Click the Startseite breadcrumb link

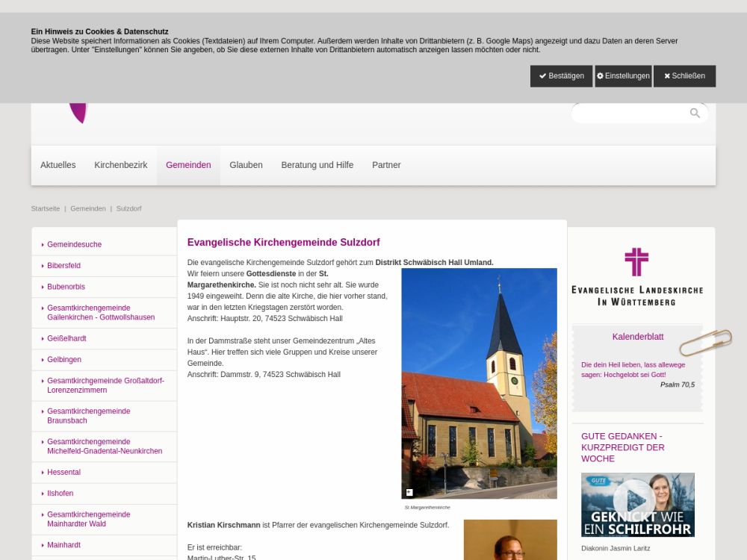point(46,208)
